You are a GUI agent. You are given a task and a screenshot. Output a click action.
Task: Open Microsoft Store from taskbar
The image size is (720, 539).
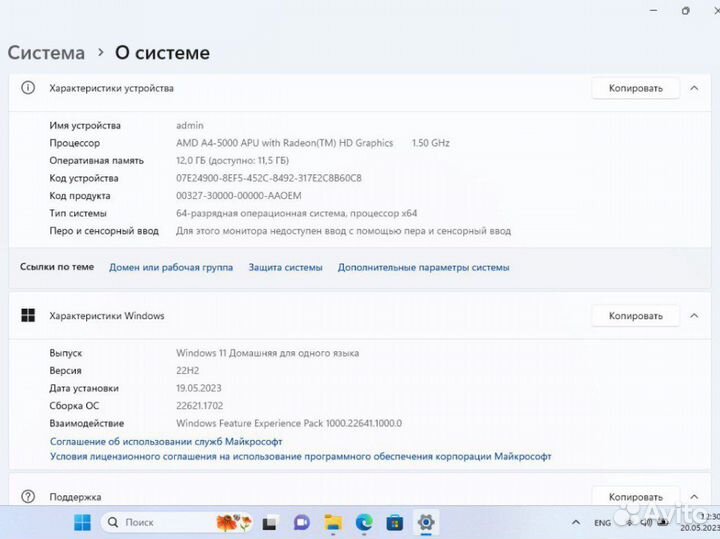[x=394, y=522]
